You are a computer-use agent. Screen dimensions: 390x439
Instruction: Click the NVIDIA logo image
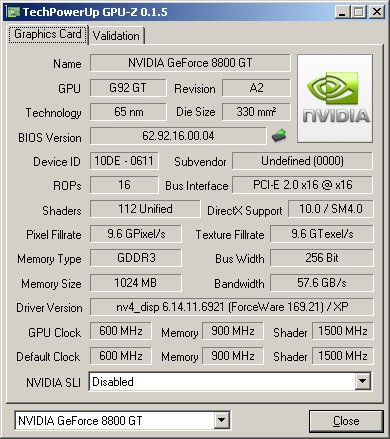335,99
